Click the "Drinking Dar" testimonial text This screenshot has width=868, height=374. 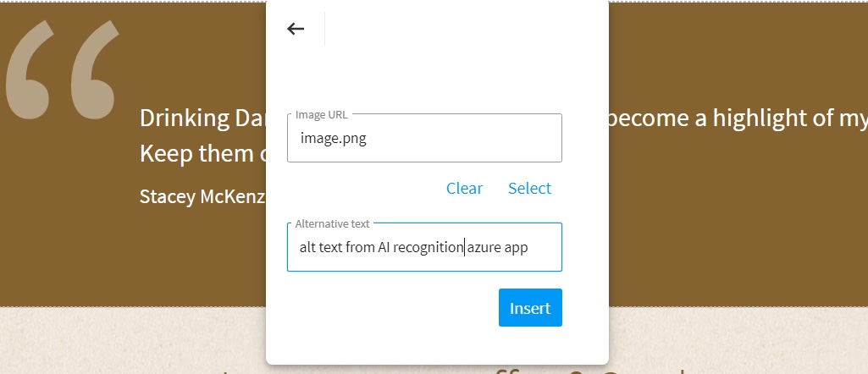point(202,118)
